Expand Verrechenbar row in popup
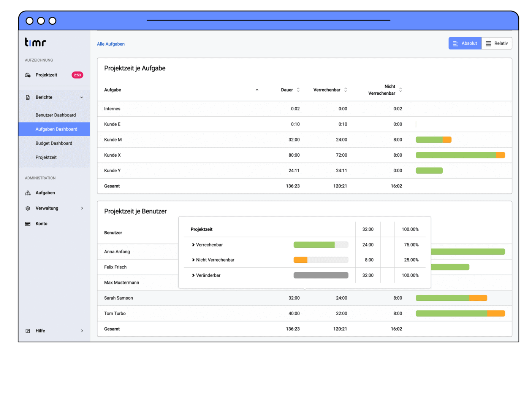 point(193,245)
